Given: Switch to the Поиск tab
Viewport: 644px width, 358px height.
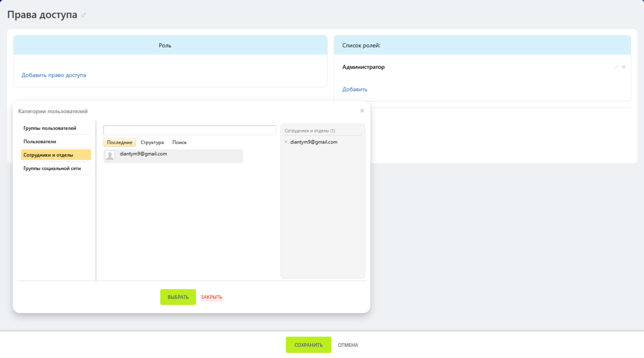Looking at the screenshot, I should click(179, 143).
